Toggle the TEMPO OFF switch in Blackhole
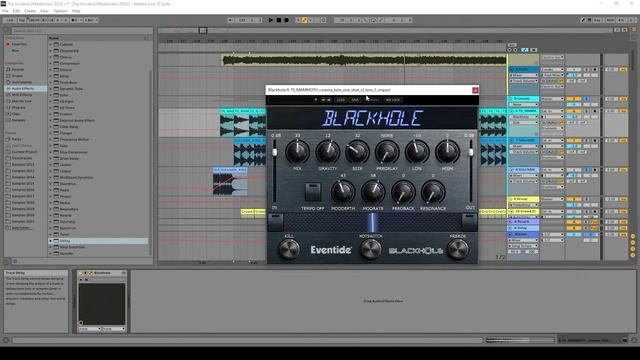Viewport: 640px width, 360px height. click(313, 192)
